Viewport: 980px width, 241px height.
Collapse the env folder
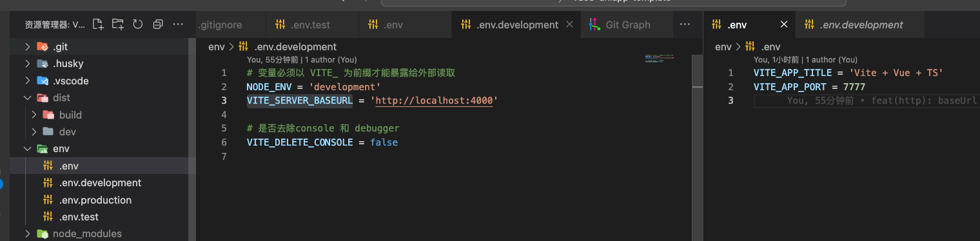tap(27, 149)
